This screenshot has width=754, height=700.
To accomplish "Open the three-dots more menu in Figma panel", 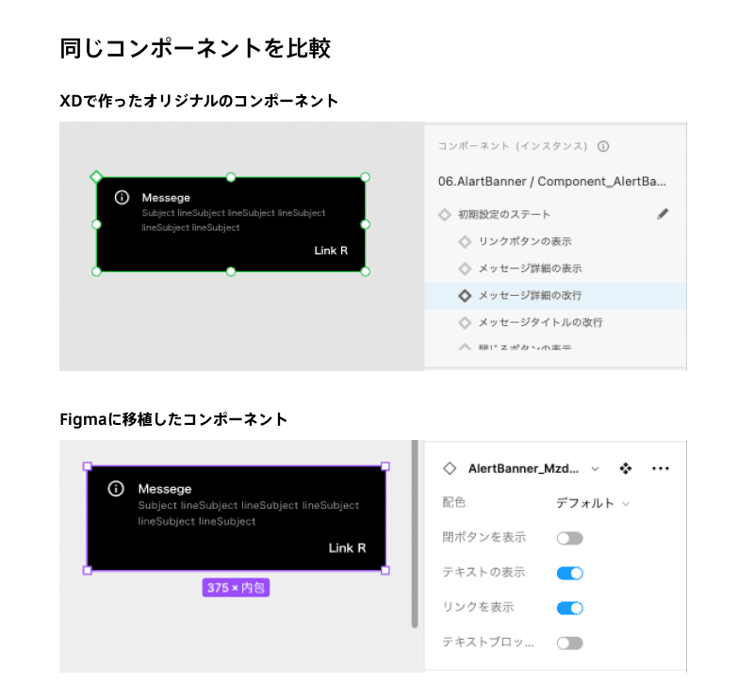I will (661, 468).
